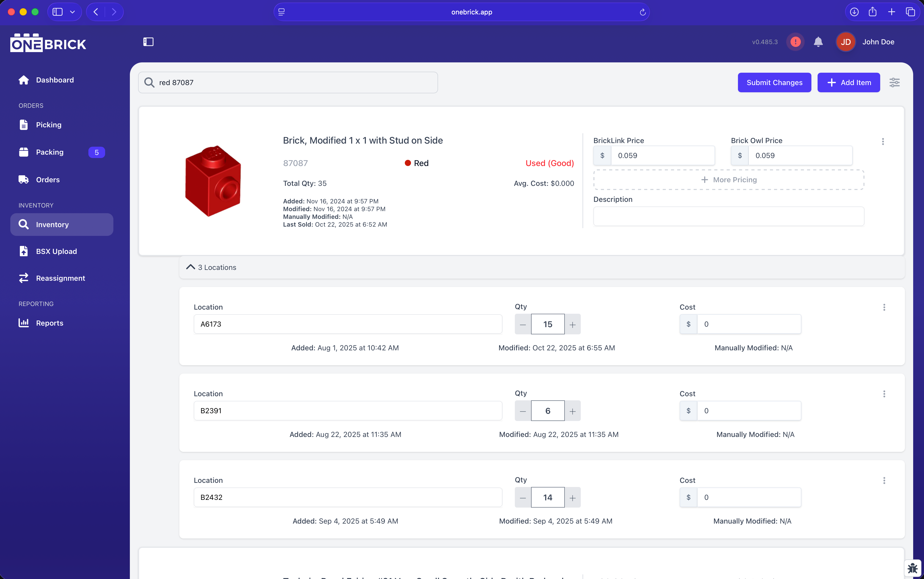Decrease quantity for location A6173
The image size is (924, 579).
tap(523, 324)
